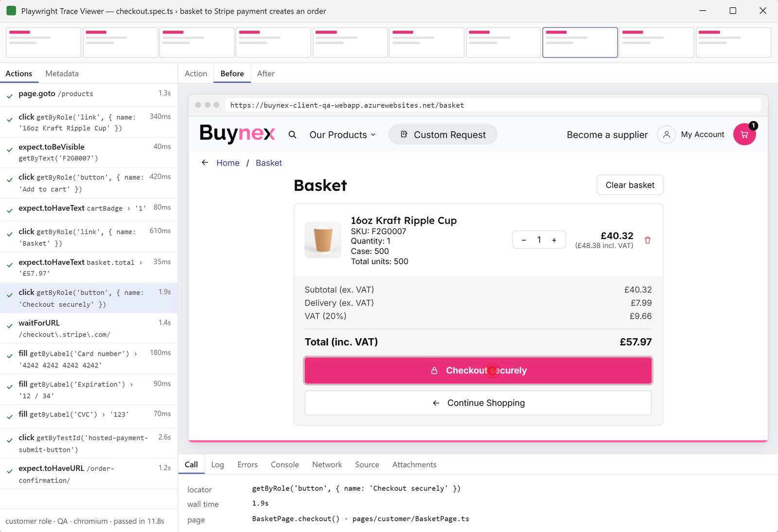This screenshot has width=778, height=532.
Task: Open the Attachments tab
Action: pyautogui.click(x=414, y=464)
